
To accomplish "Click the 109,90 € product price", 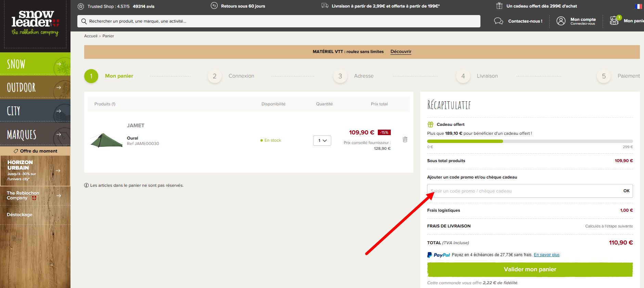I will pyautogui.click(x=362, y=132).
